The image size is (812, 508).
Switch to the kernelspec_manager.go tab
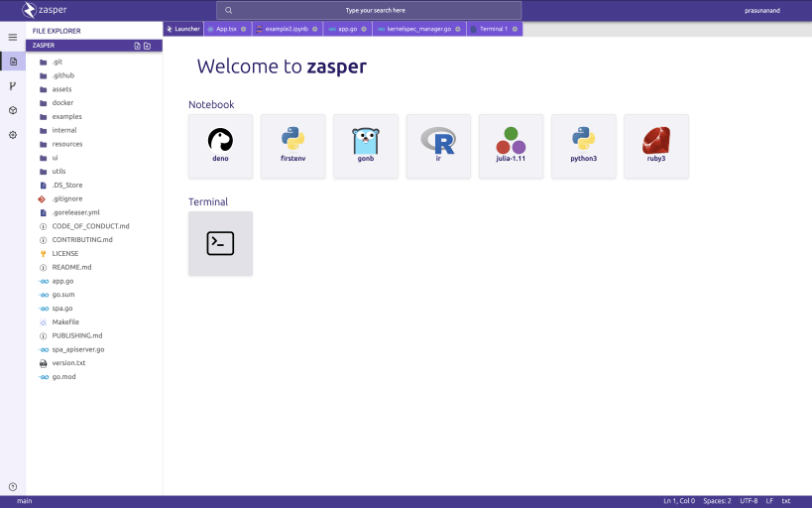(x=418, y=29)
